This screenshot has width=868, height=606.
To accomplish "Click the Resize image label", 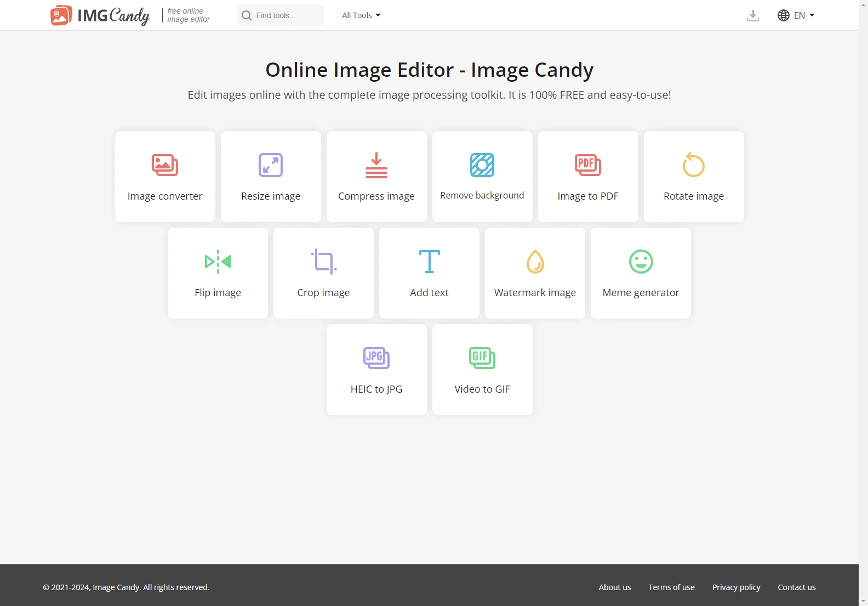I will pos(271,196).
